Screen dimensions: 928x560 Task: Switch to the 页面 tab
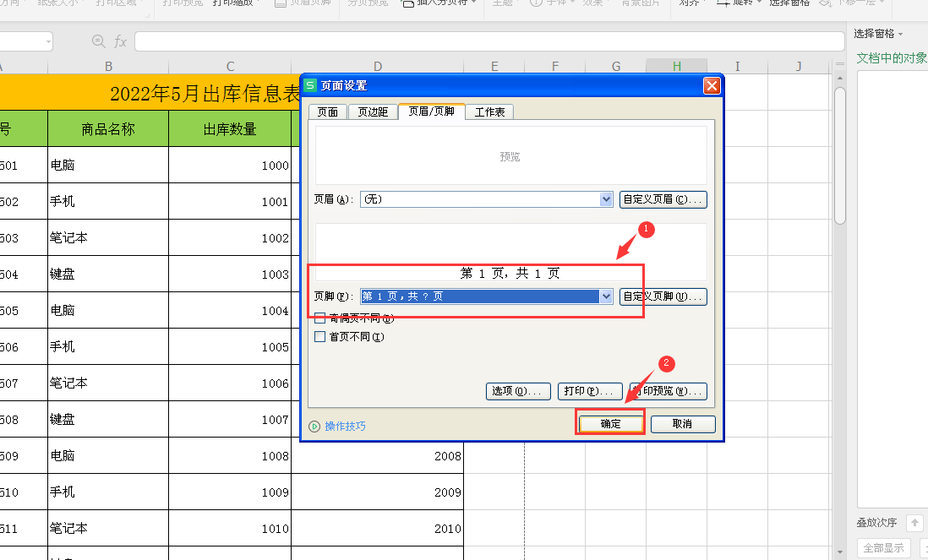tap(328, 111)
